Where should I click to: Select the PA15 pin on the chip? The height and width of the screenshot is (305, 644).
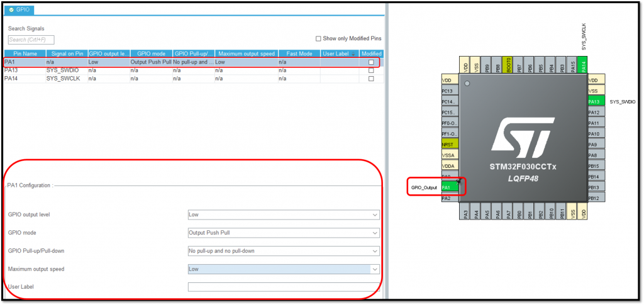click(x=572, y=65)
